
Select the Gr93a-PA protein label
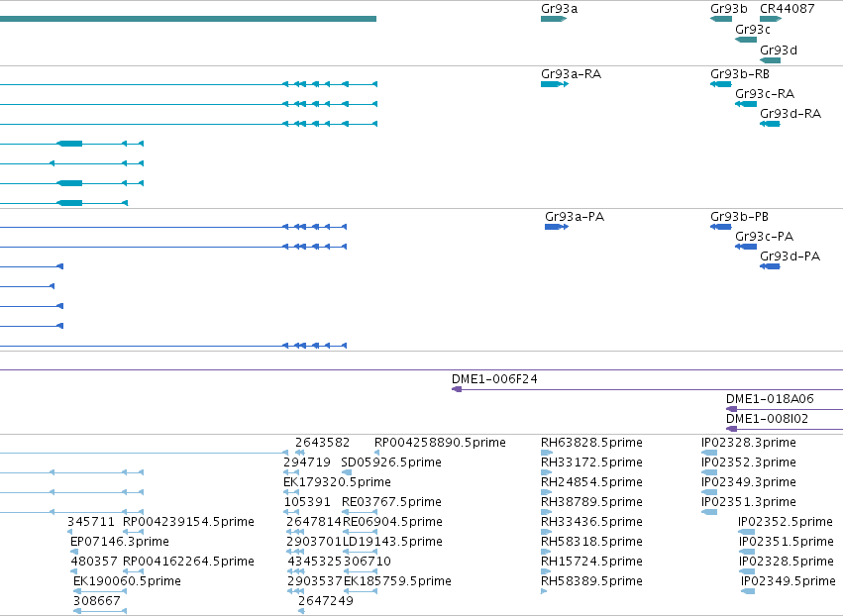[575, 217]
